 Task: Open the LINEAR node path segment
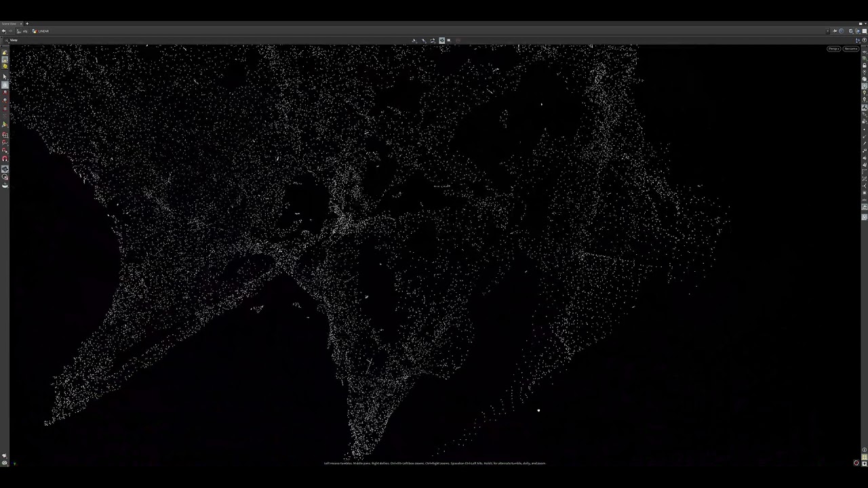tap(41, 31)
